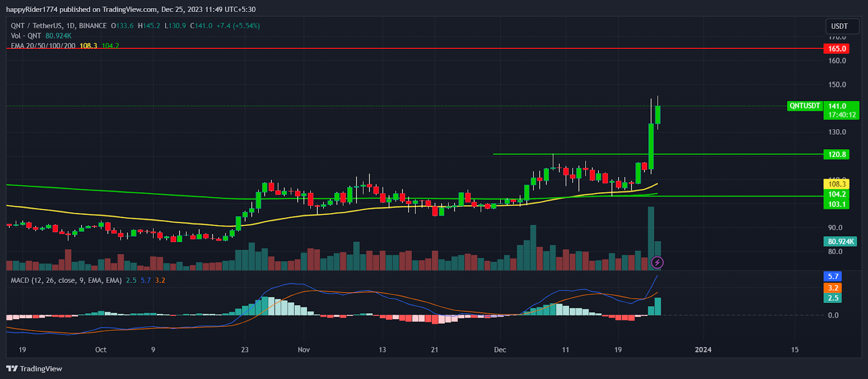Click the open value O133.6
Image resolution: width=868 pixels, height=379 pixels.
click(123, 26)
